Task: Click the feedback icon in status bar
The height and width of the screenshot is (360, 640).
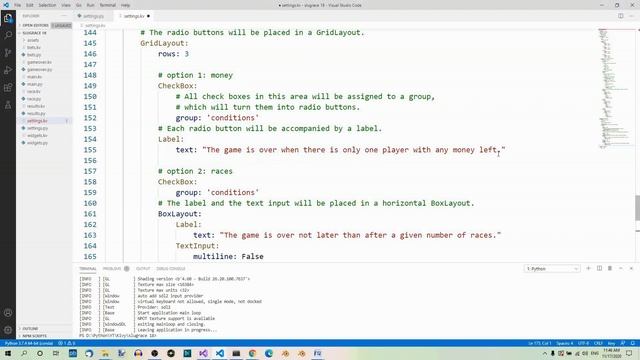Action: pyautogui.click(x=623, y=343)
